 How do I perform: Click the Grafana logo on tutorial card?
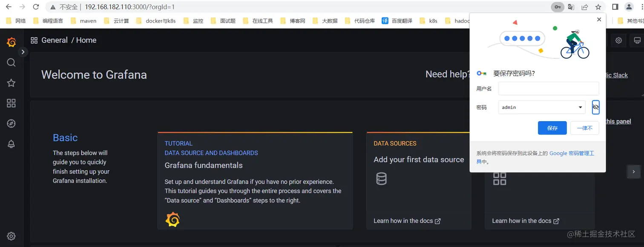[x=172, y=219]
